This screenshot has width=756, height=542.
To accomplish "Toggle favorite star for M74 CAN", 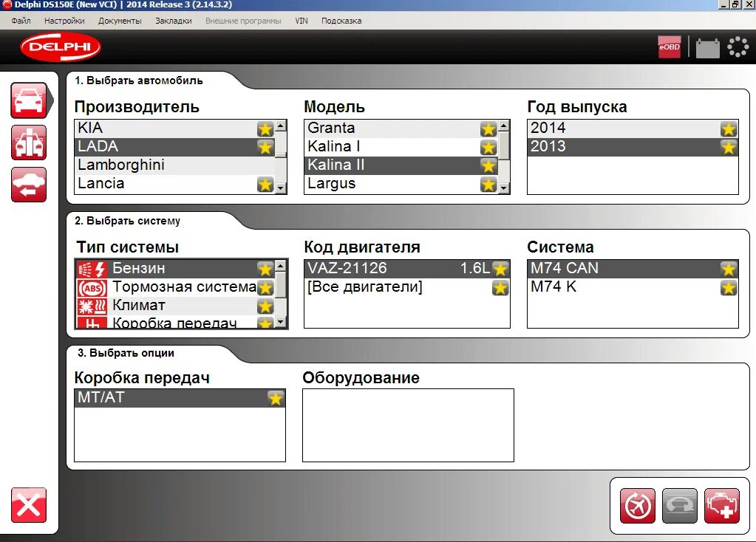I will [x=729, y=269].
